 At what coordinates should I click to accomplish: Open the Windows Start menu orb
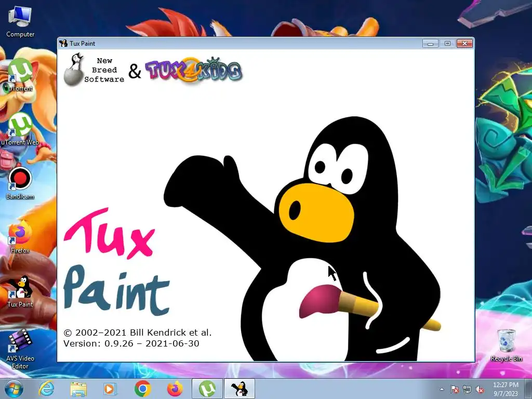(x=14, y=389)
